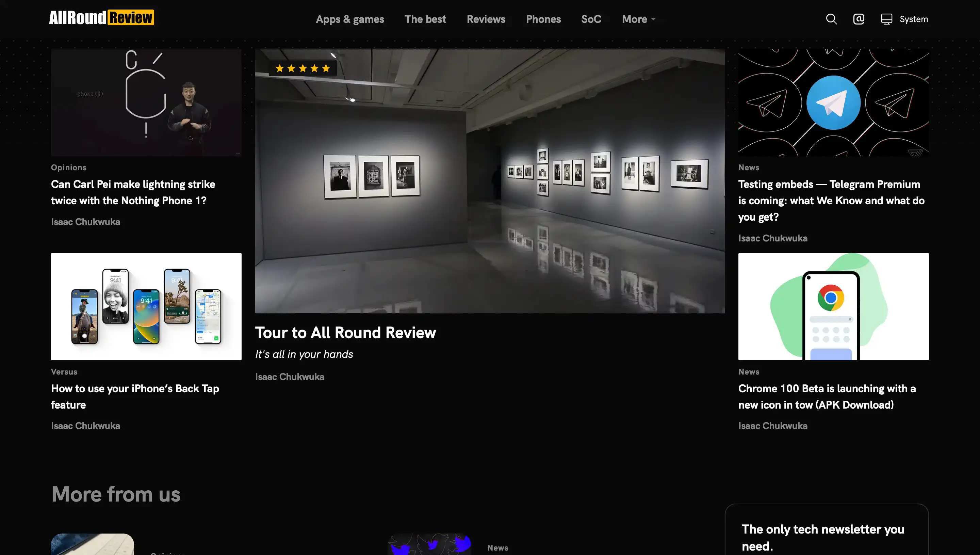
Task: Open the Apps & games section
Action: 350,19
